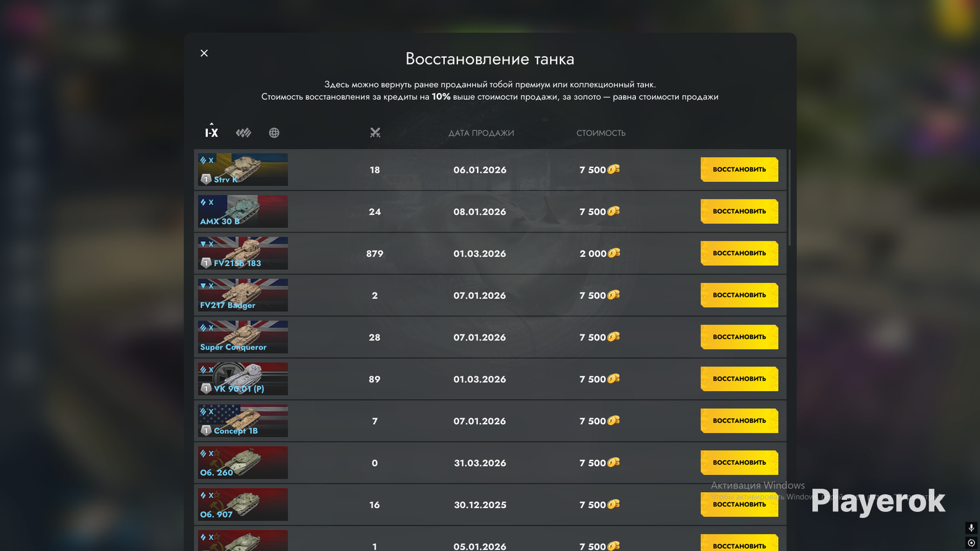
Task: Sort by battles crossed-swords icon
Action: point(375,133)
